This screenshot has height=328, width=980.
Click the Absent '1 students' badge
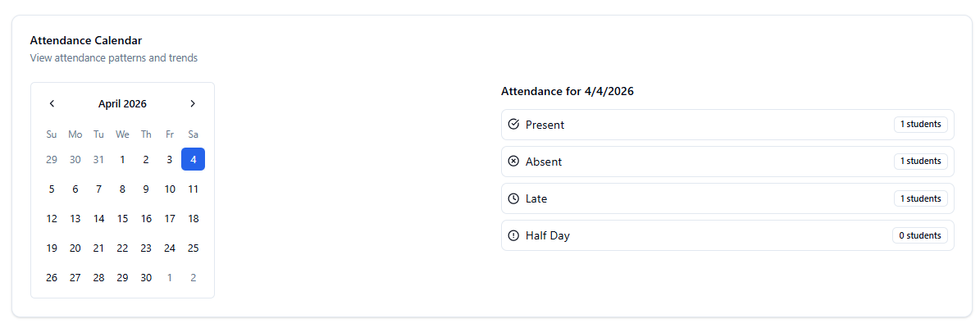pos(920,162)
